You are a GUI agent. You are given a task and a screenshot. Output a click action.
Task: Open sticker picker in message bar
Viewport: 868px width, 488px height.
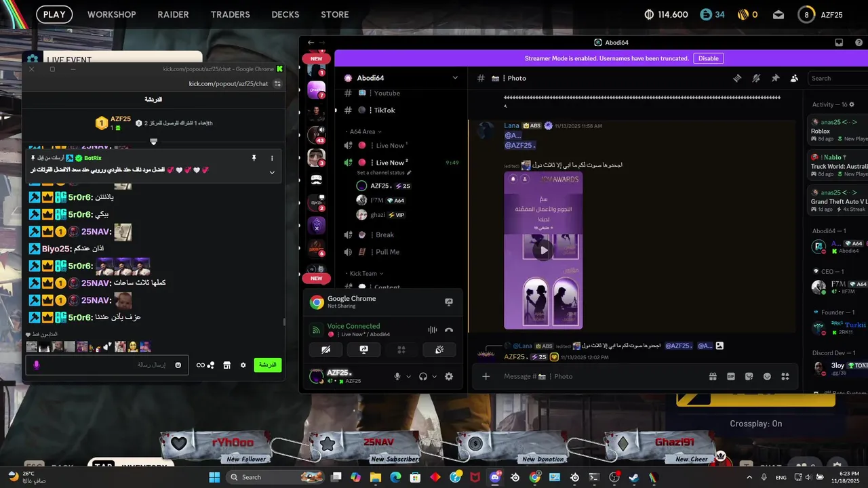point(749,376)
